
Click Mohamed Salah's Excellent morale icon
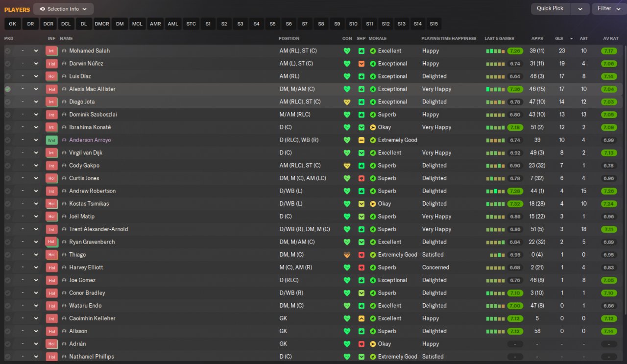tap(373, 51)
